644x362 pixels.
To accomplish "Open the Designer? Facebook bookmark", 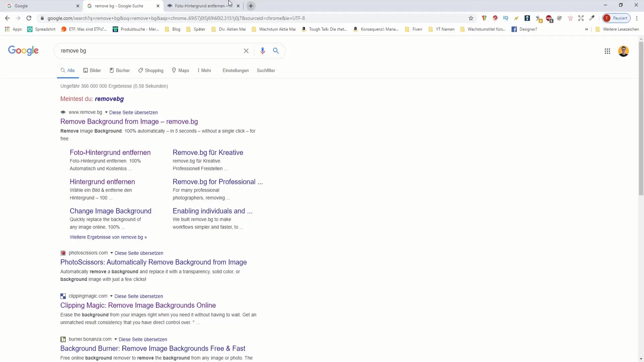I will (x=524, y=29).
